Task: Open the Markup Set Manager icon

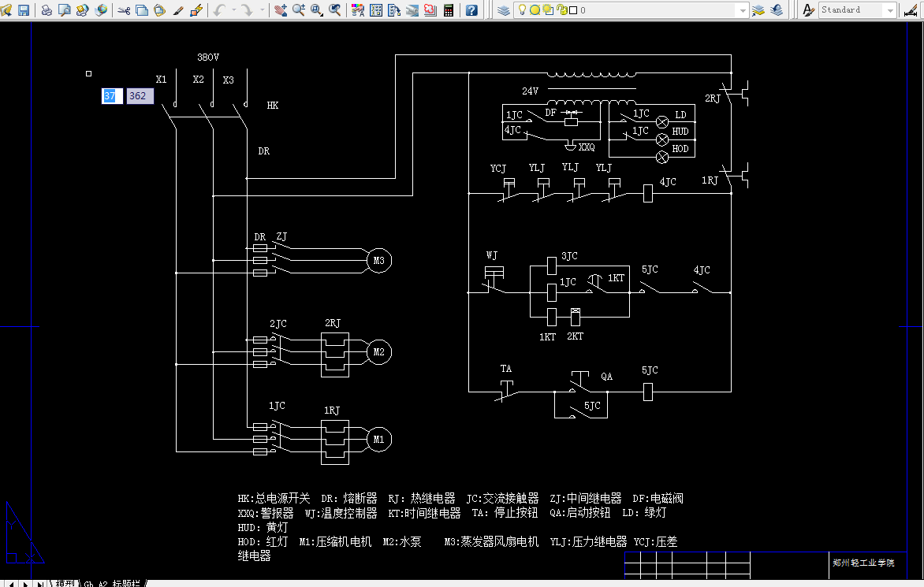Action: [x=430, y=10]
